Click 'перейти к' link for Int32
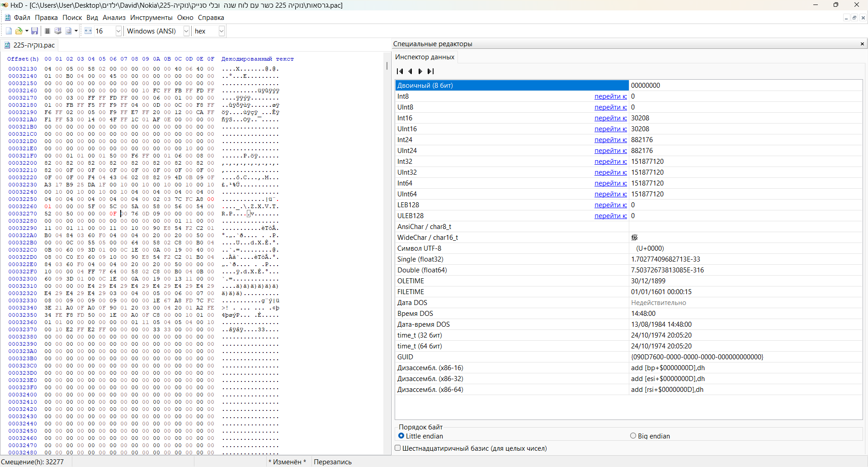 pos(610,162)
